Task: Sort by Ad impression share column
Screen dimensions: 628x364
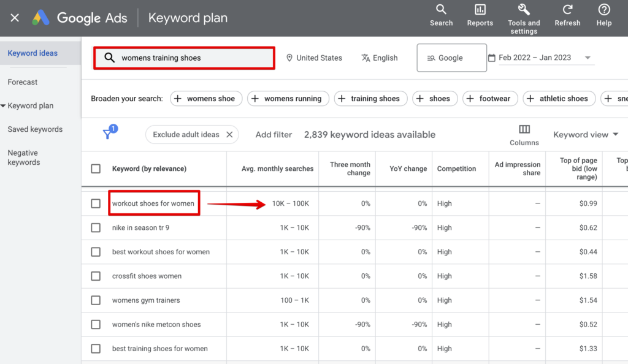Action: click(x=518, y=169)
